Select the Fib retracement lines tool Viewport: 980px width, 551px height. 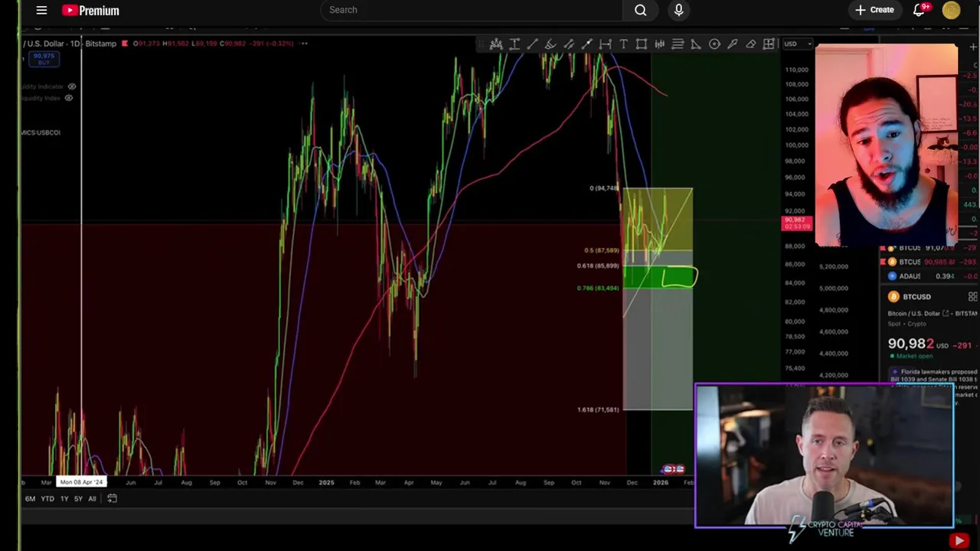[x=678, y=44]
